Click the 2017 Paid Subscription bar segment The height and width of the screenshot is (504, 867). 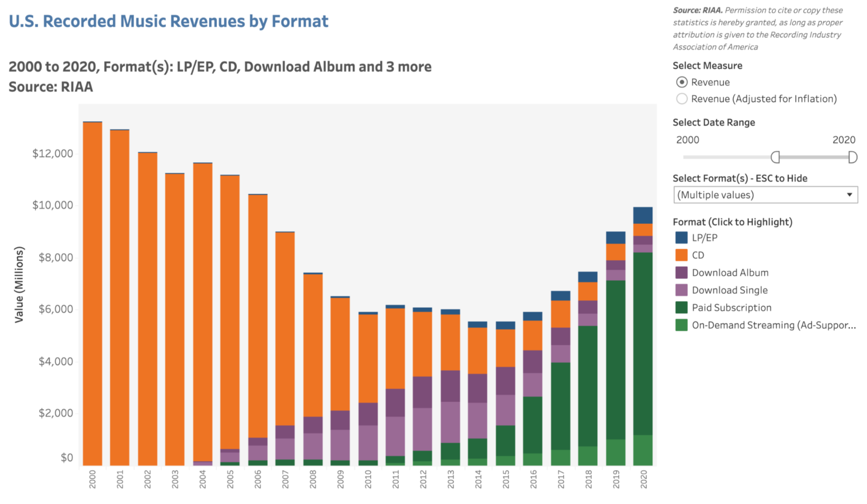click(561, 406)
